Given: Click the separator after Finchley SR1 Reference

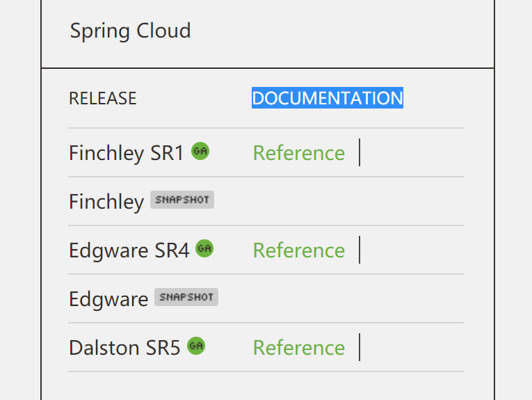Looking at the screenshot, I should pos(360,152).
